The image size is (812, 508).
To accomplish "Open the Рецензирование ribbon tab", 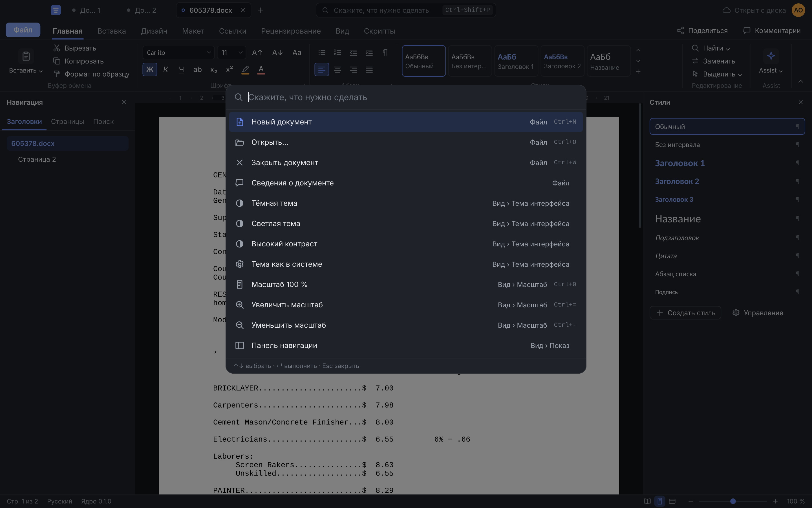I will (291, 31).
